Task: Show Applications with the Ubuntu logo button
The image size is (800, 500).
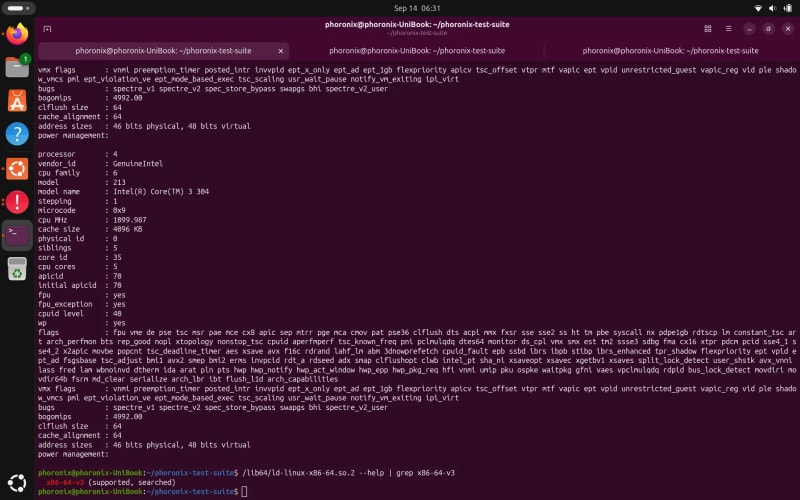Action: [17, 483]
